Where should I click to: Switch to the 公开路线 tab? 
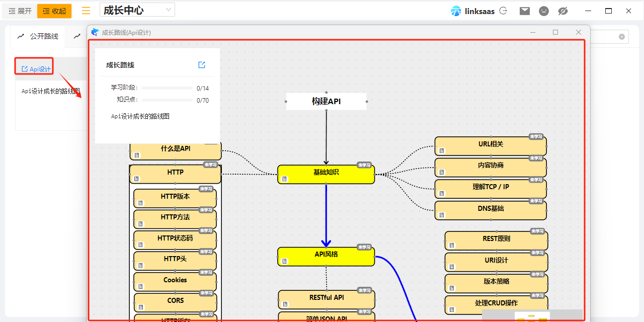point(38,36)
